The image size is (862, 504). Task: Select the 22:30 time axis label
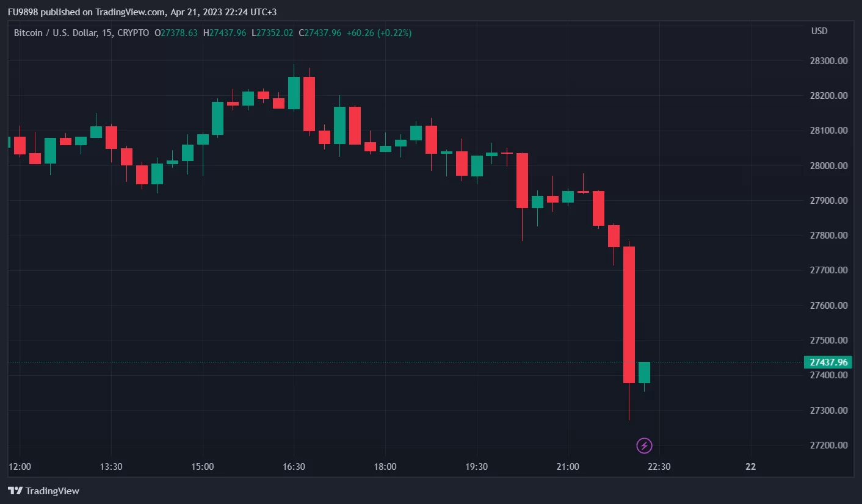tap(659, 467)
